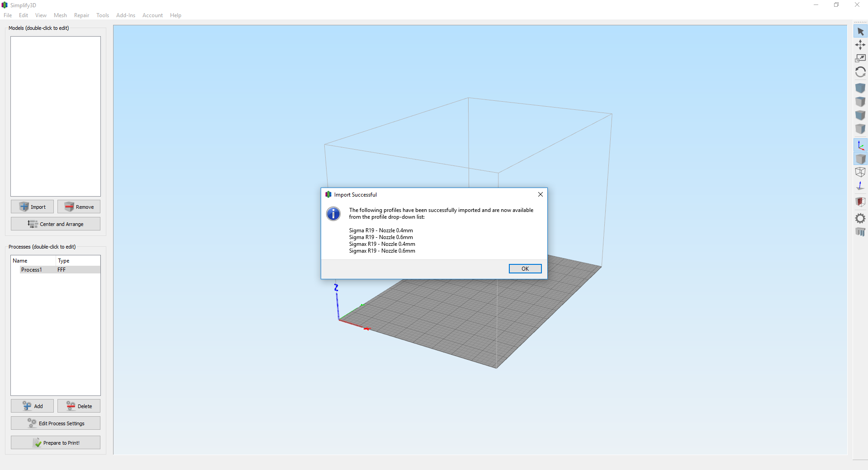The image size is (868, 470).
Task: Click the Remove model button
Action: point(79,207)
